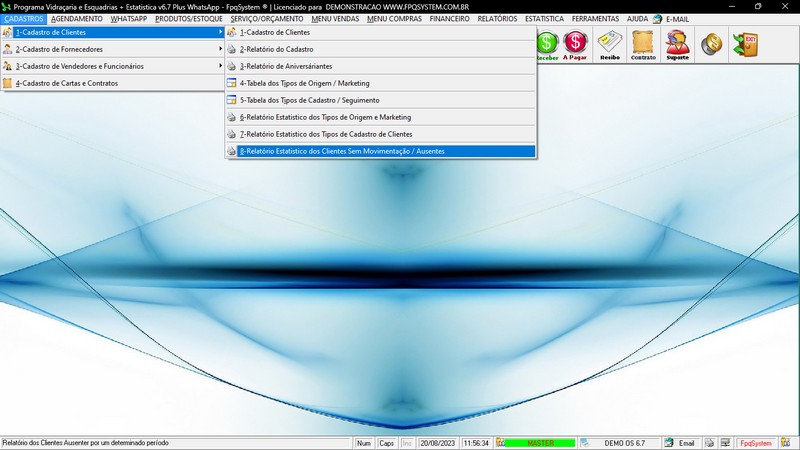Open the red A Pagar icon
800x450 pixels.
click(575, 45)
